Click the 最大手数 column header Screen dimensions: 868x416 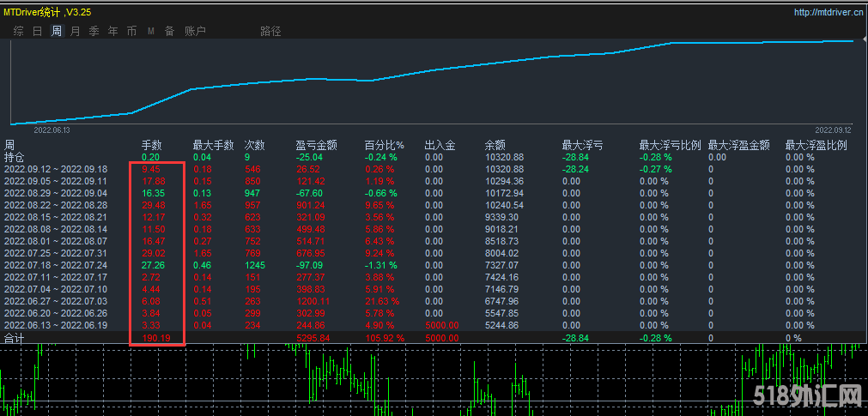click(213, 146)
